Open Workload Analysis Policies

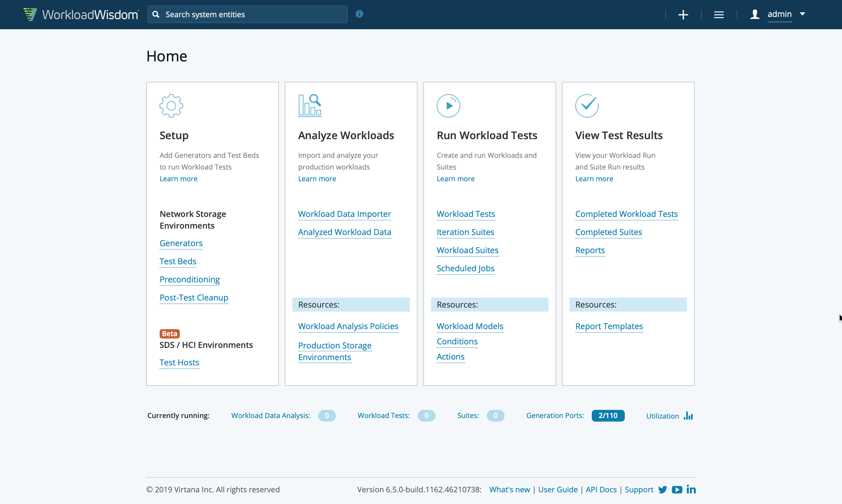[x=348, y=326]
